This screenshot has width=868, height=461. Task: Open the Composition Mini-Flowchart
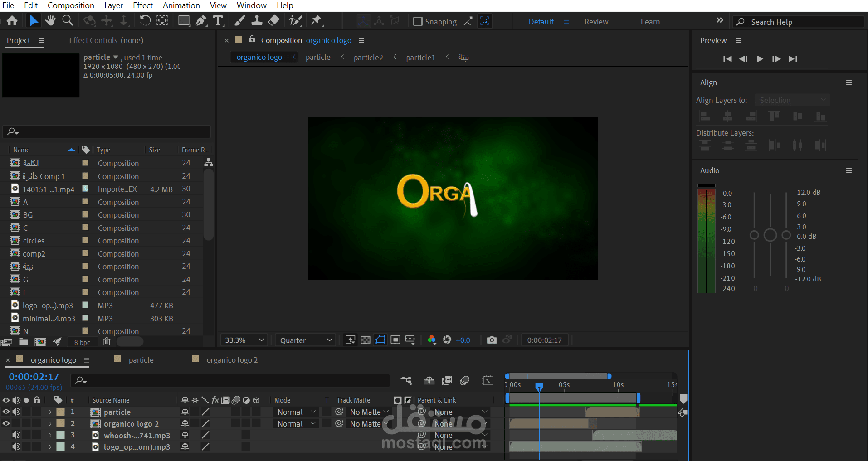coord(406,381)
